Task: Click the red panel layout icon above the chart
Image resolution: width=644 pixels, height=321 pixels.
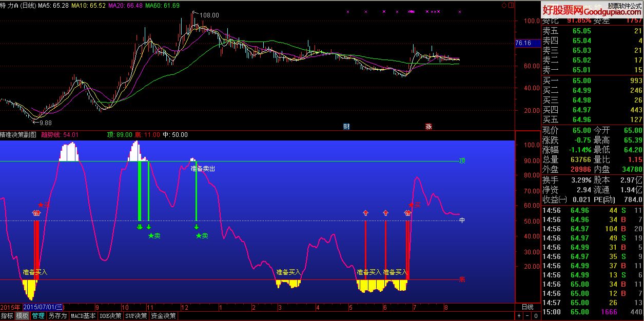Action: [510, 5]
